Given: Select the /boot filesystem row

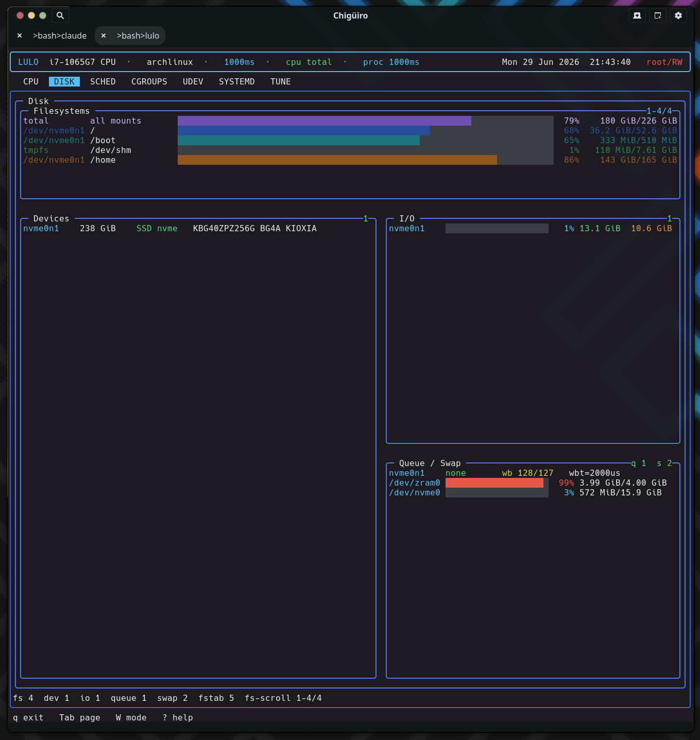Looking at the screenshot, I should (x=350, y=140).
